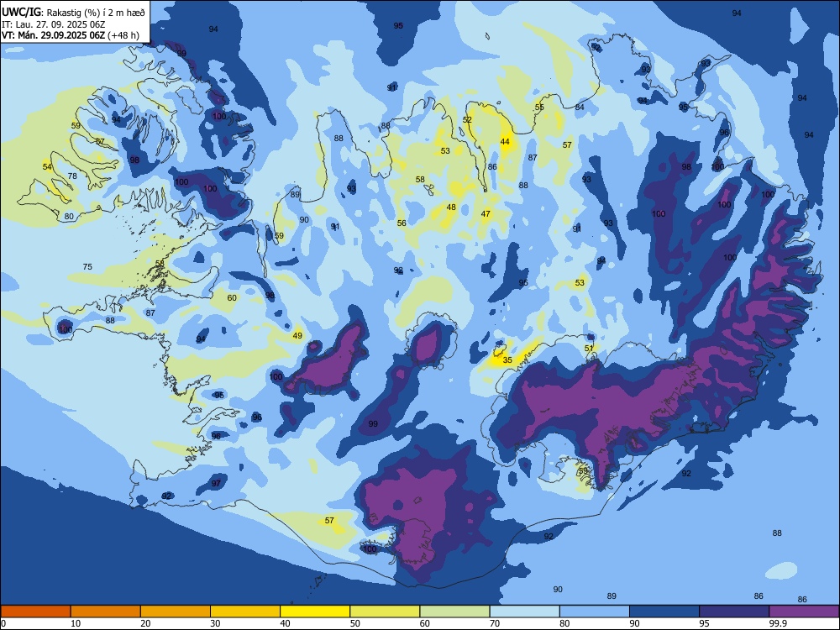Click the '52' humidity value on the map
The image size is (840, 630).
(x=467, y=119)
